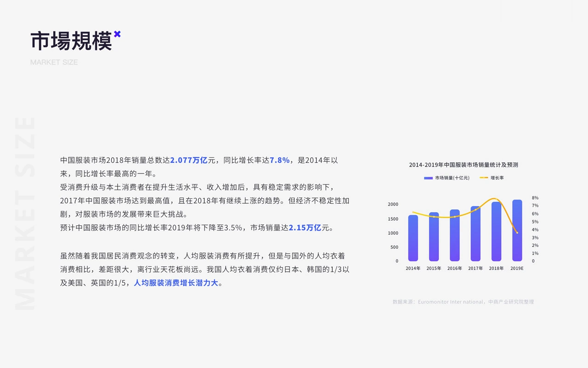
Task: Click the line starting 预计中国服装市场的同比增长率
Action: pos(197,228)
